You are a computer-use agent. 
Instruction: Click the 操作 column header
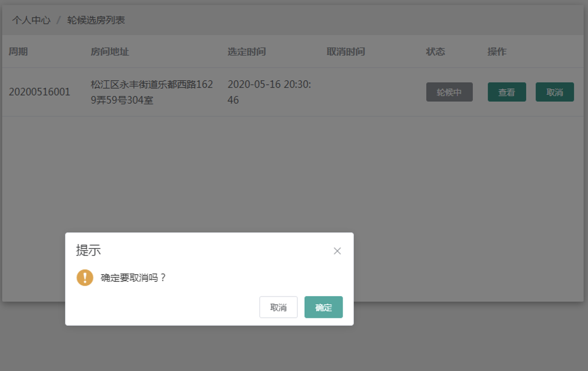point(497,52)
